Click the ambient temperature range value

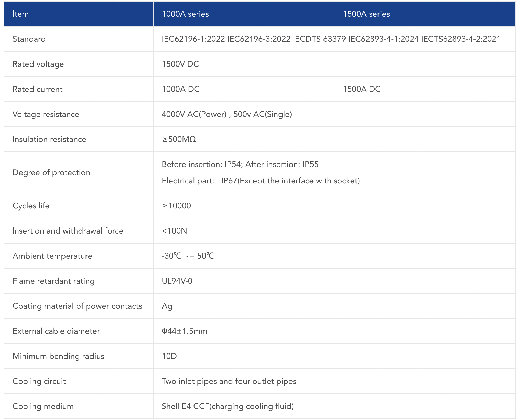[x=188, y=256]
